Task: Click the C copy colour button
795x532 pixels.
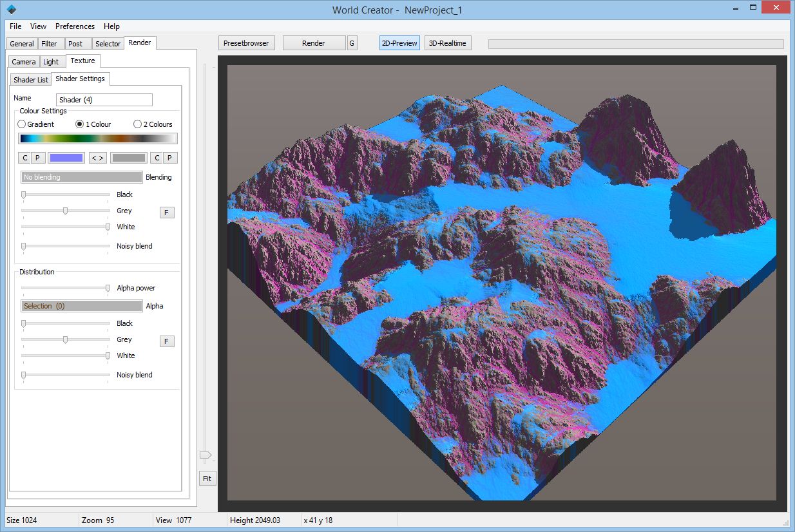Action: (24, 157)
